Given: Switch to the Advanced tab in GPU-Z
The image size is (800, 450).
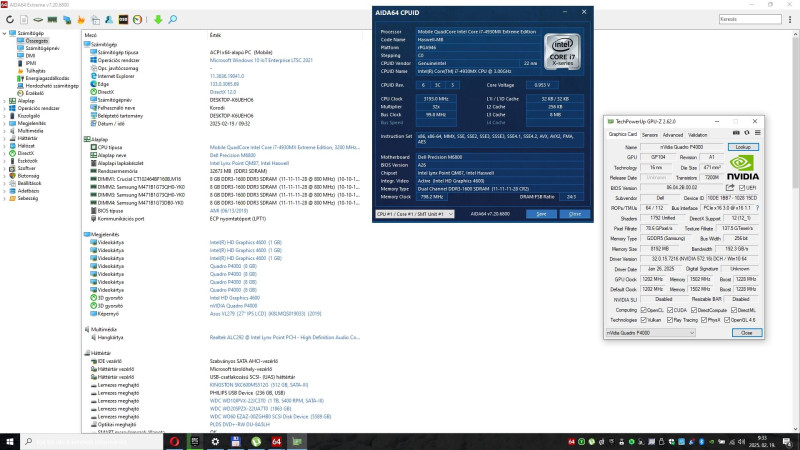Looking at the screenshot, I should pyautogui.click(x=672, y=135).
